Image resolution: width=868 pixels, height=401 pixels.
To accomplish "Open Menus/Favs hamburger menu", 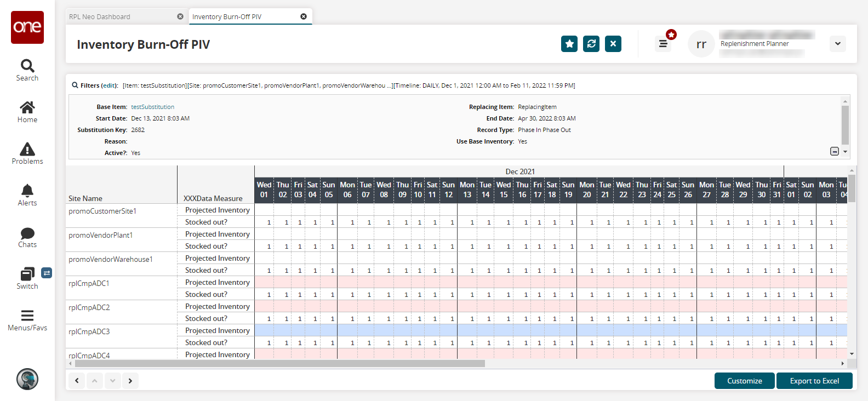I will point(27,320).
